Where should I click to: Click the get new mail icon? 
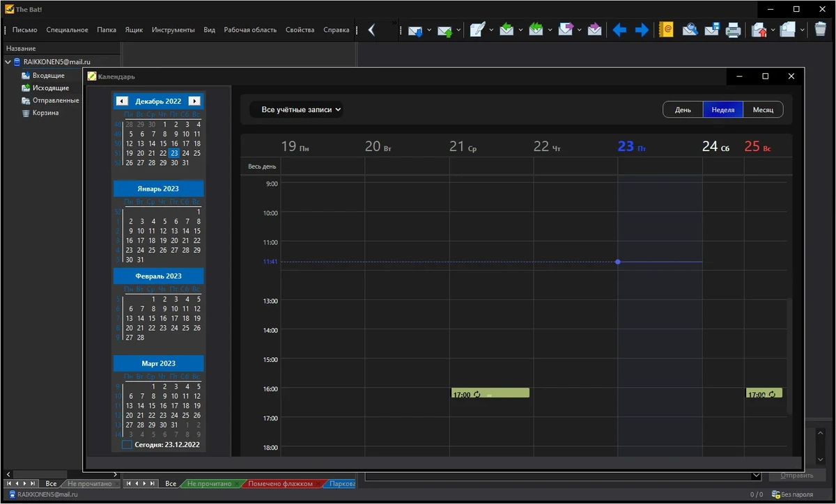[x=415, y=30]
